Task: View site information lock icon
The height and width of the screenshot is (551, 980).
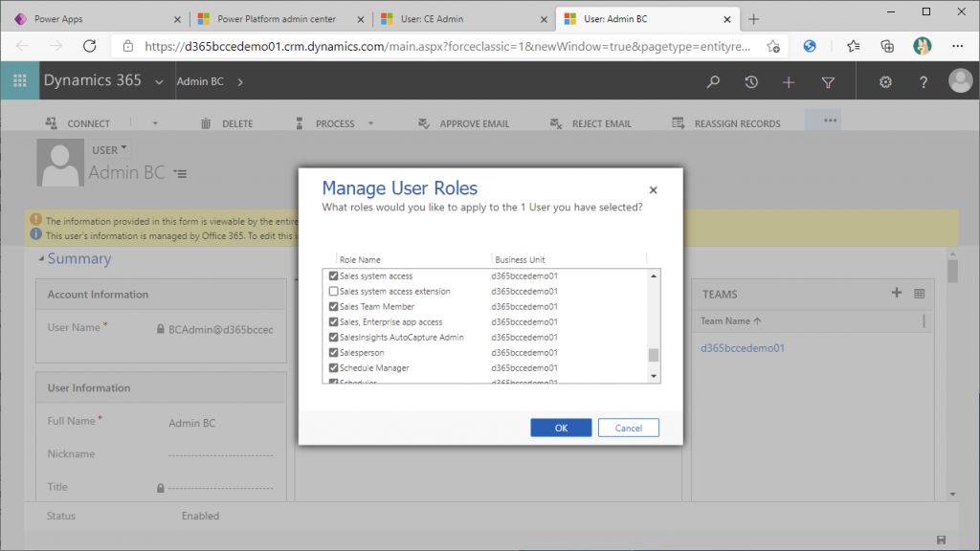Action: point(128,46)
